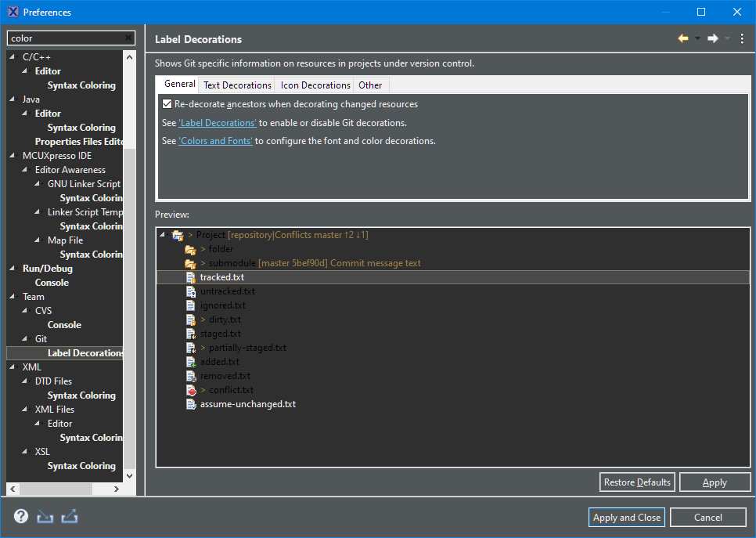Switch to the Icon Decorations tab
The width and height of the screenshot is (756, 538).
pos(315,85)
